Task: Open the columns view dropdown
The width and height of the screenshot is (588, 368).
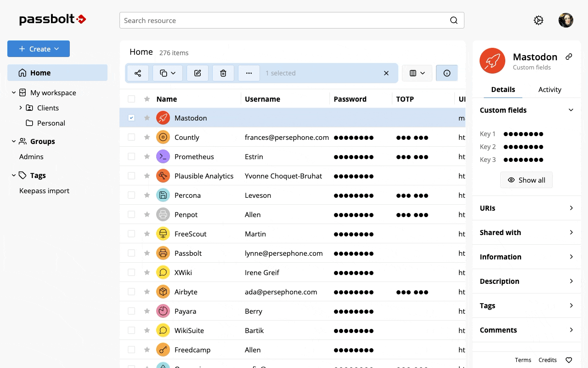Action: tap(417, 73)
